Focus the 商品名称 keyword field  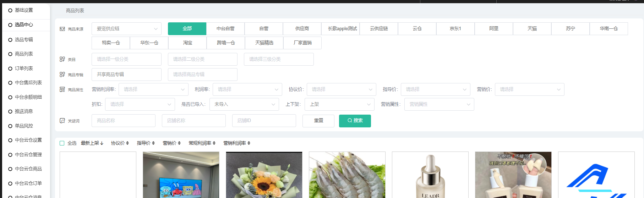tap(124, 121)
